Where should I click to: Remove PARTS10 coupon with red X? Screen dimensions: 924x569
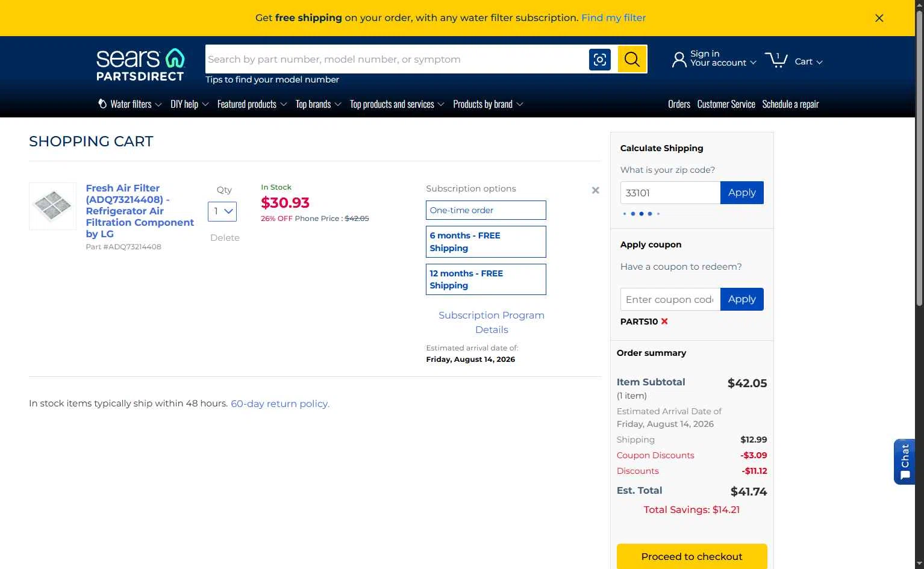(664, 321)
